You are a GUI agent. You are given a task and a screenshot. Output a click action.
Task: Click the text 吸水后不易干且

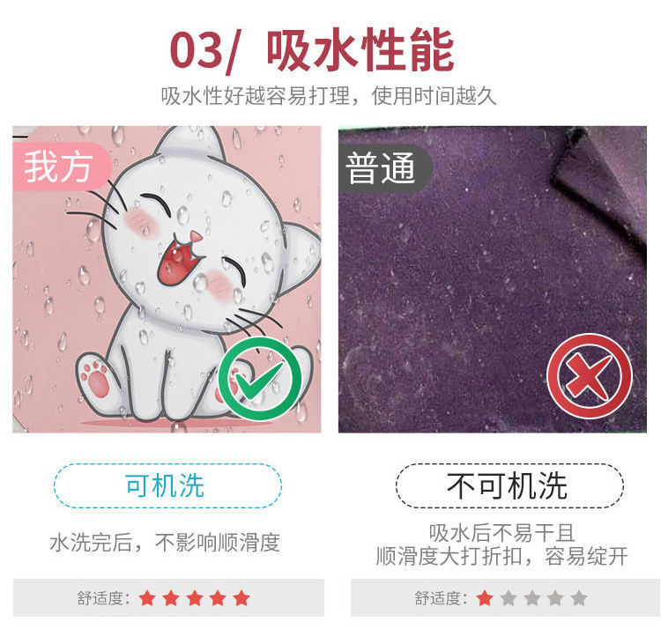[x=502, y=533]
